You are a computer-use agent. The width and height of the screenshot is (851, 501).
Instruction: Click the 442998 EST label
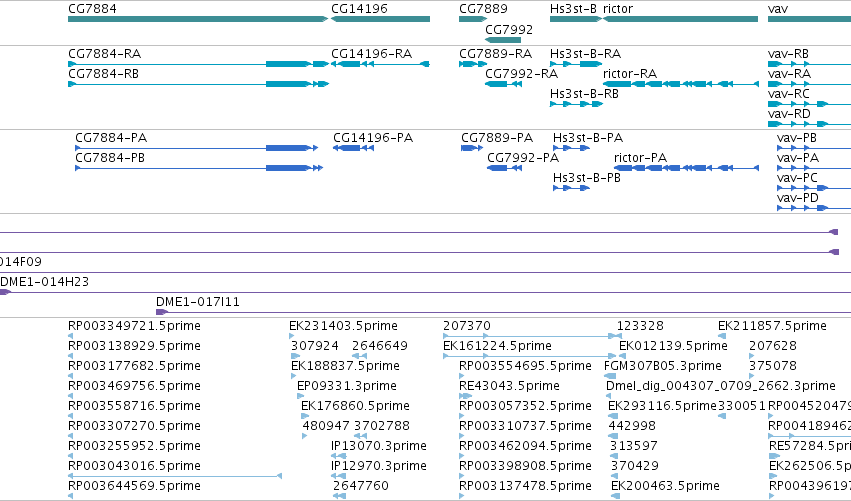coord(632,426)
